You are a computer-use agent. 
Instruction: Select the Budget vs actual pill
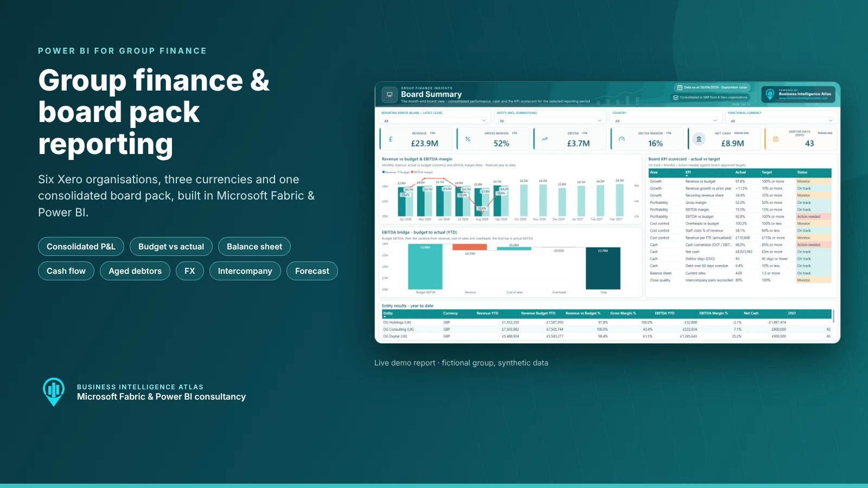point(171,247)
